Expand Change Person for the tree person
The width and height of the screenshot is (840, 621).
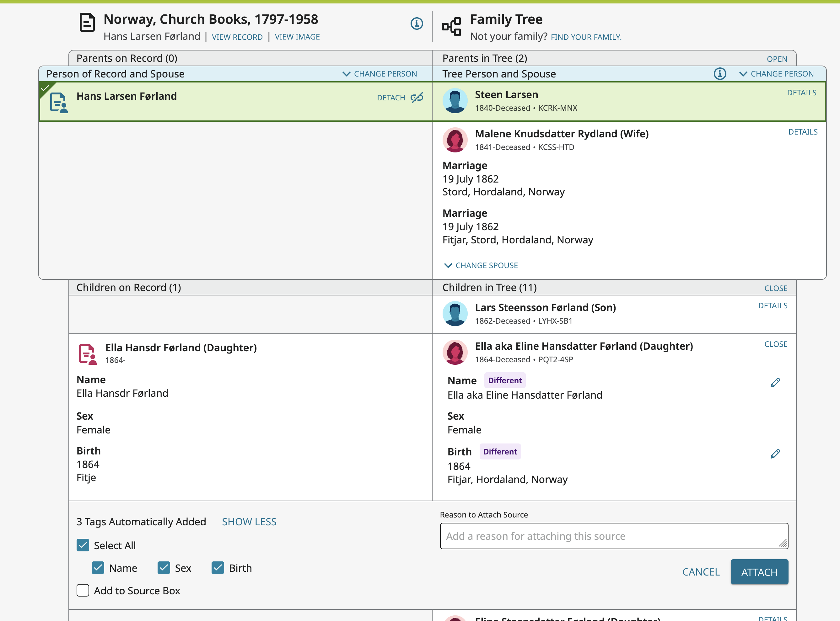tap(777, 74)
